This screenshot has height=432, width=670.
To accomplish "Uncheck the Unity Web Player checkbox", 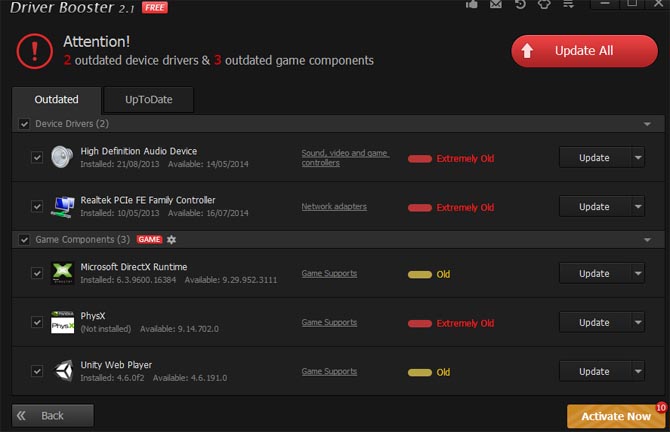I will tap(37, 371).
